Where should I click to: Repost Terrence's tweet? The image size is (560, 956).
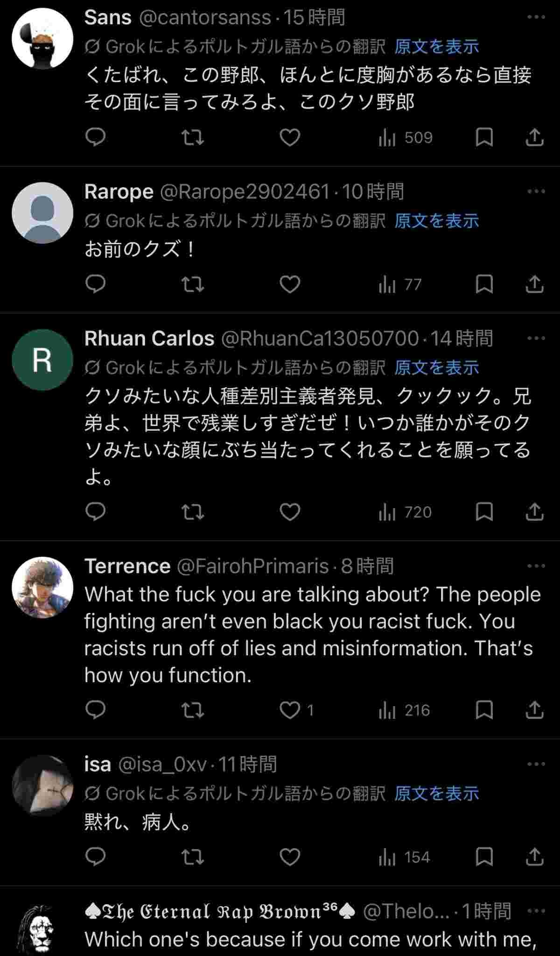(192, 710)
